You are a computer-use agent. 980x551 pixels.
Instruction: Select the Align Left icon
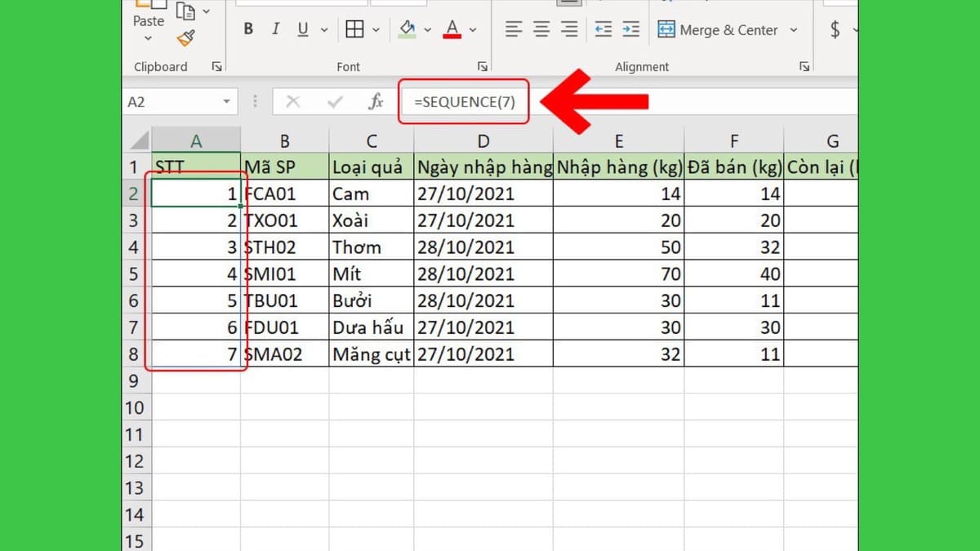pos(513,29)
